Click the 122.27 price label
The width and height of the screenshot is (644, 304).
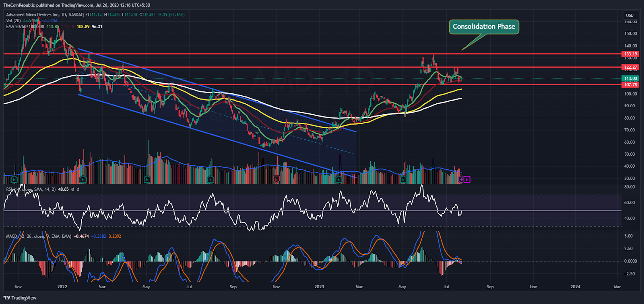point(630,67)
